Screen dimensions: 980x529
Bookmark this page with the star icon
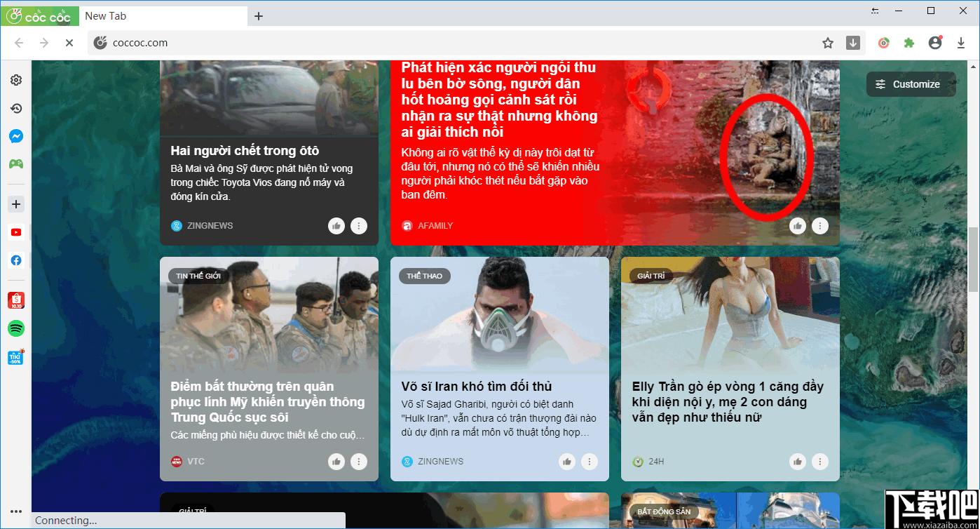click(828, 43)
